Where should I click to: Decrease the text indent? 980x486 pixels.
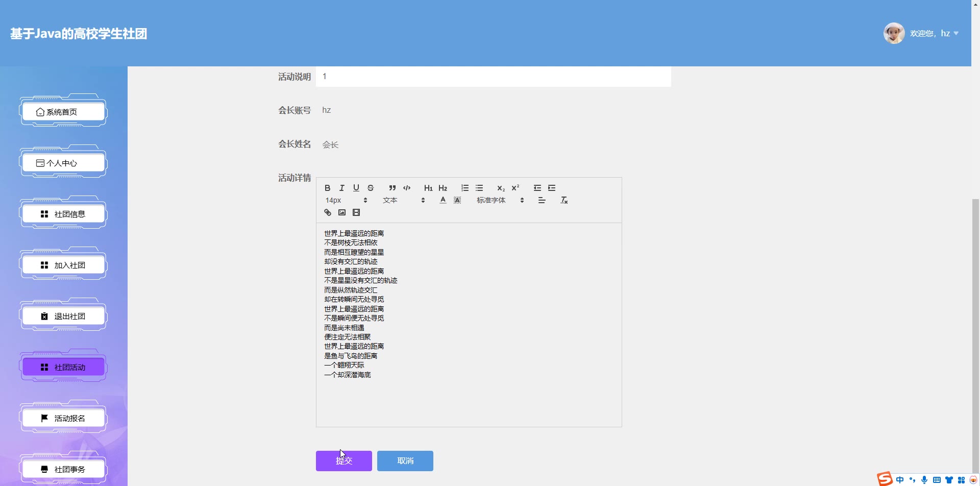tap(537, 188)
